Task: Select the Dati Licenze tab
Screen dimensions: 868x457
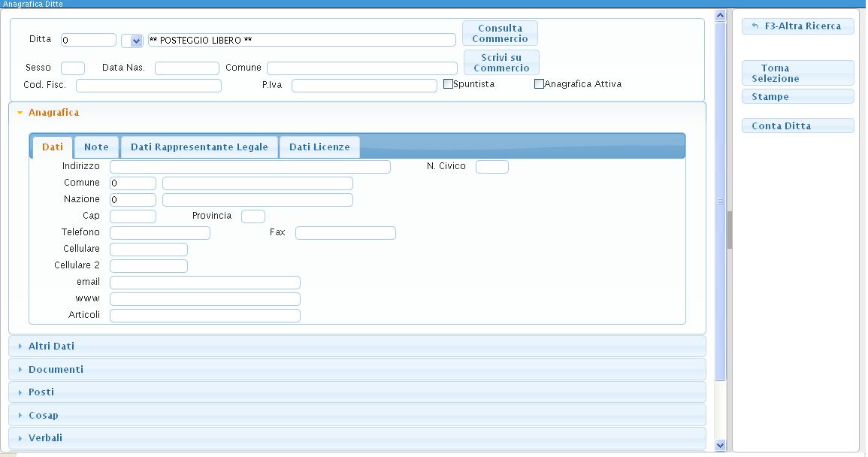Action: (319, 147)
